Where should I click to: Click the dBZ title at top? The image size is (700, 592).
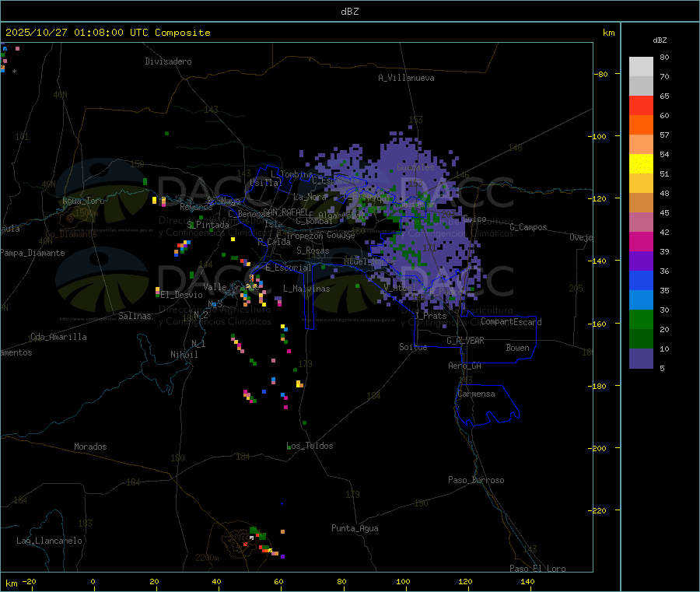click(350, 12)
